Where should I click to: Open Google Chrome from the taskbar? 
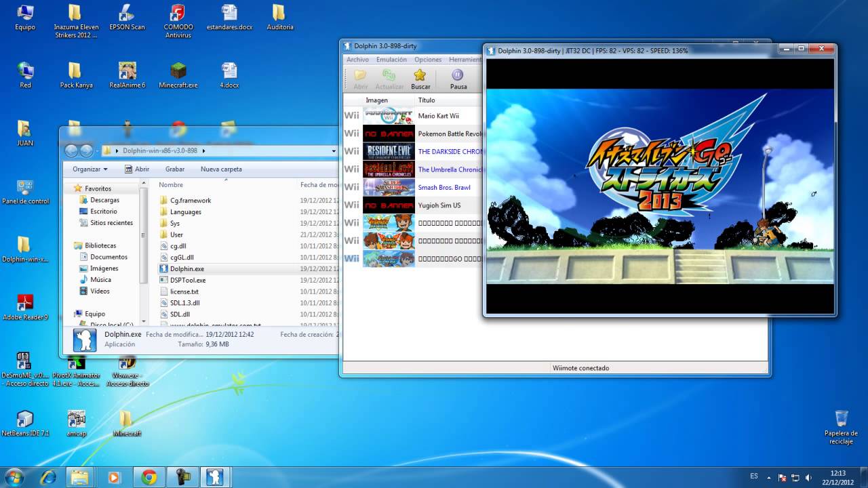pos(149,477)
